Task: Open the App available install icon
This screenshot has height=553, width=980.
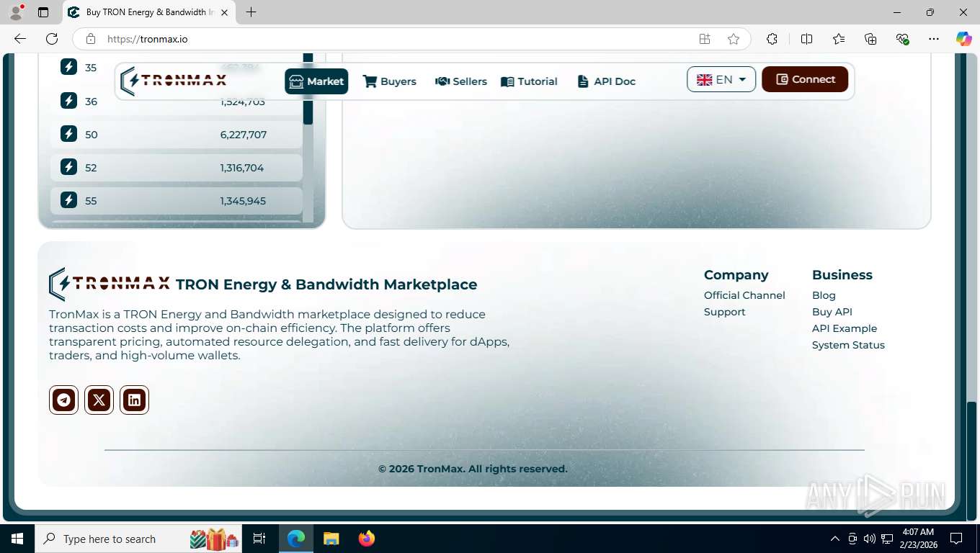Action: click(x=705, y=39)
